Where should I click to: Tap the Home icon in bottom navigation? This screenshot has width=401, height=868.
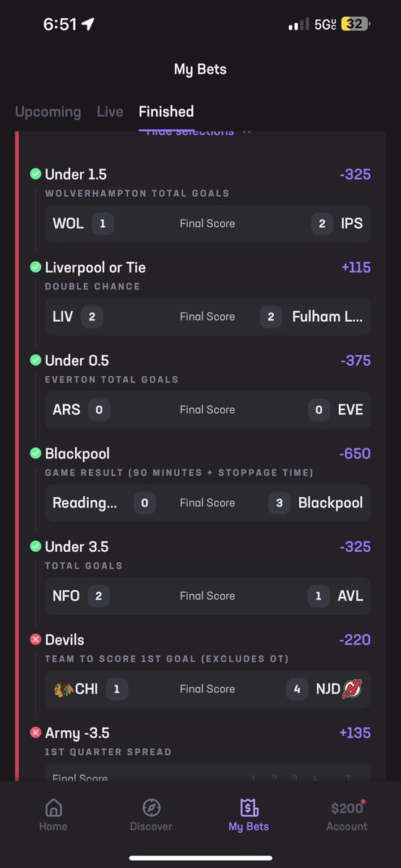53,808
